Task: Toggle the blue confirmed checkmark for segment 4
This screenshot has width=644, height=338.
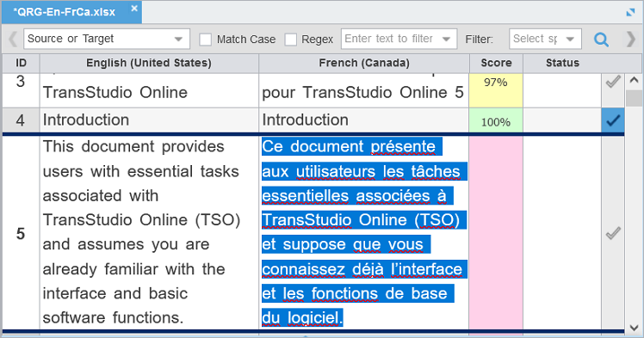Action: pos(613,120)
